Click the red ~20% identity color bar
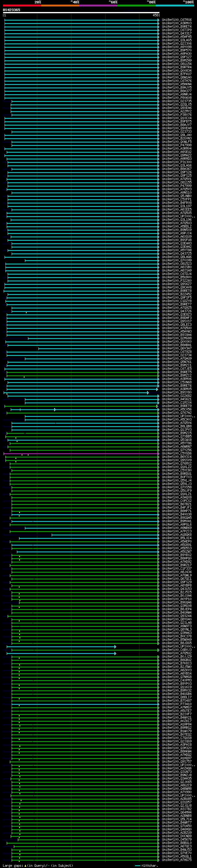This screenshot has width=197, height=868. (22, 6)
